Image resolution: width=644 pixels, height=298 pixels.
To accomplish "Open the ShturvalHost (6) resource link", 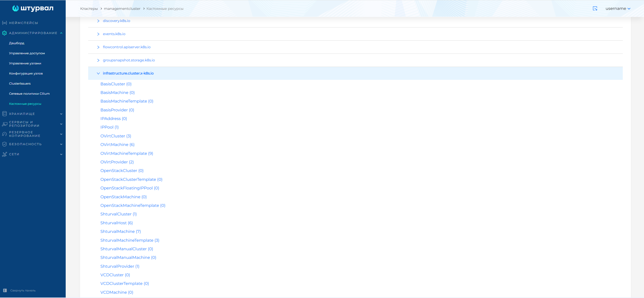I will coord(116,223).
